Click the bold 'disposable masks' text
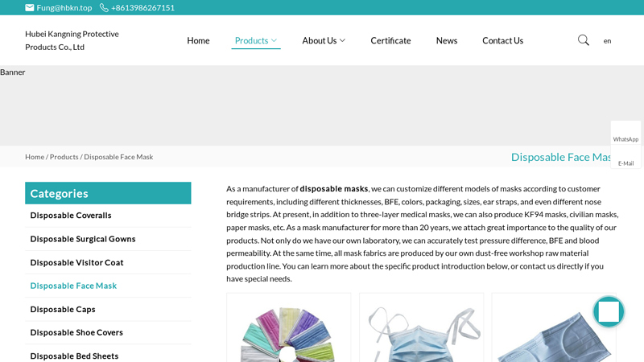The image size is (644, 362). pyautogui.click(x=334, y=189)
